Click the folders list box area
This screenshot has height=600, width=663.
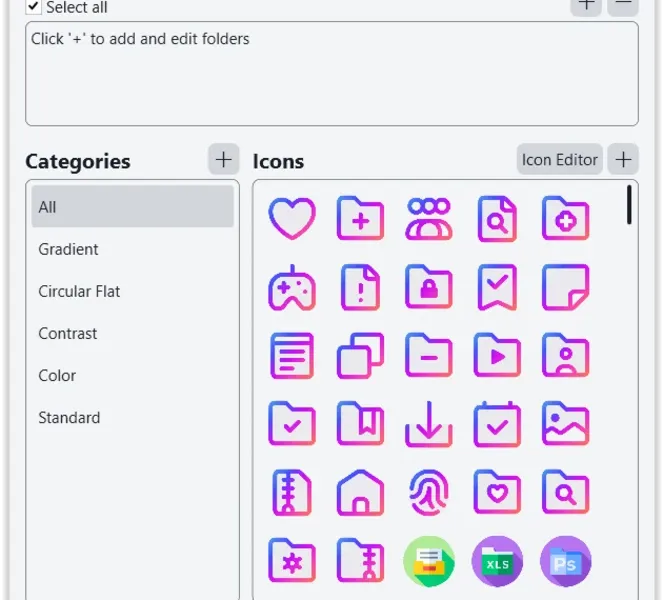[332, 74]
